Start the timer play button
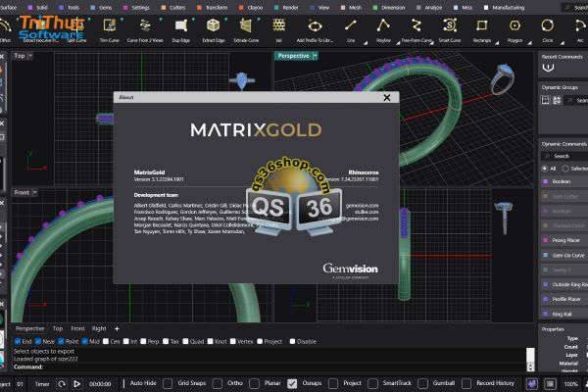The height and width of the screenshot is (392, 588). click(x=76, y=384)
